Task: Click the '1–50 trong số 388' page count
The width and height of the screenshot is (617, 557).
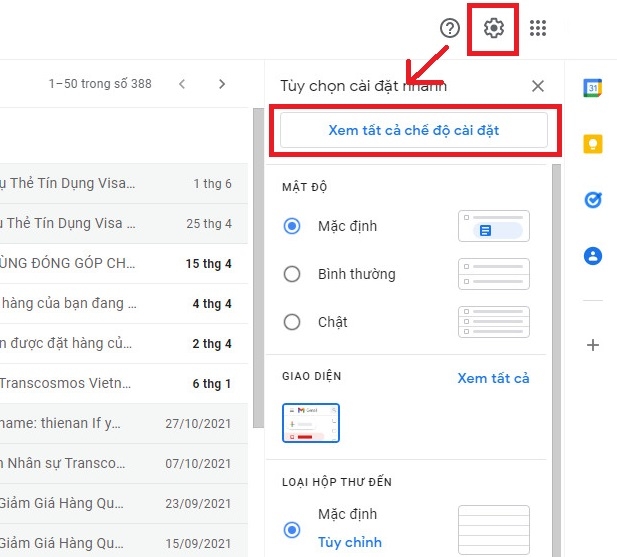Action: tap(100, 84)
